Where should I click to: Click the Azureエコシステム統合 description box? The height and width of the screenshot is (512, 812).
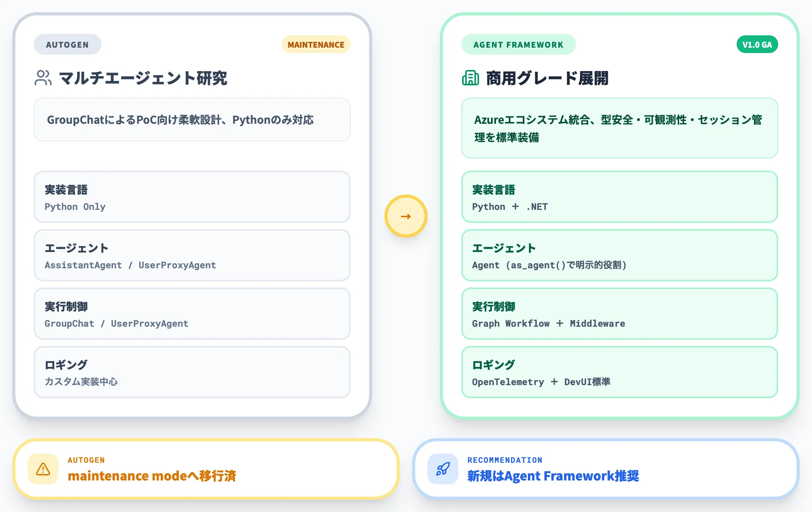pyautogui.click(x=620, y=128)
